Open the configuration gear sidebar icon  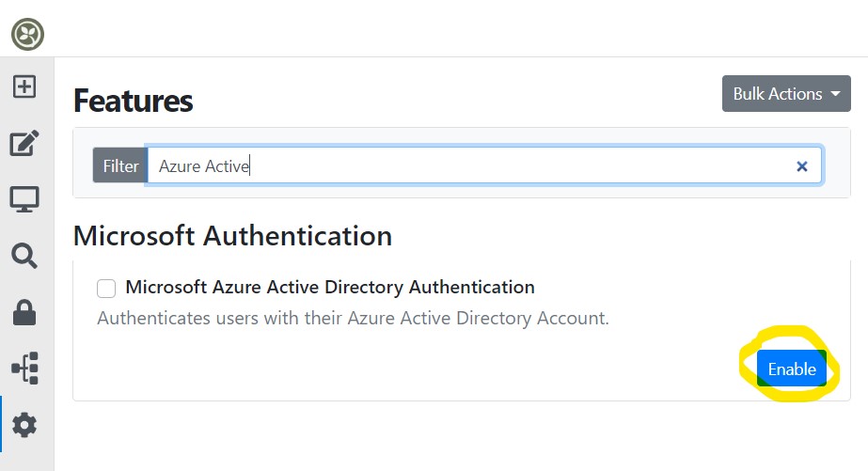pyautogui.click(x=24, y=425)
